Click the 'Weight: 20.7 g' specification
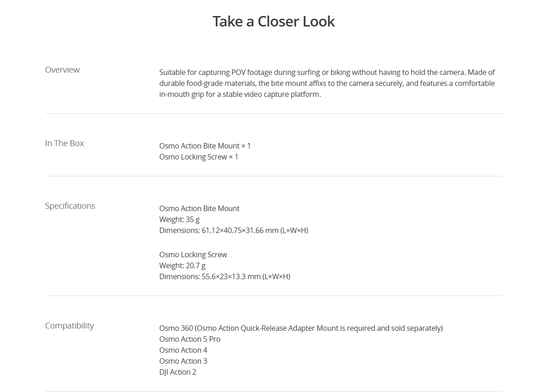559x392 pixels. [182, 265]
